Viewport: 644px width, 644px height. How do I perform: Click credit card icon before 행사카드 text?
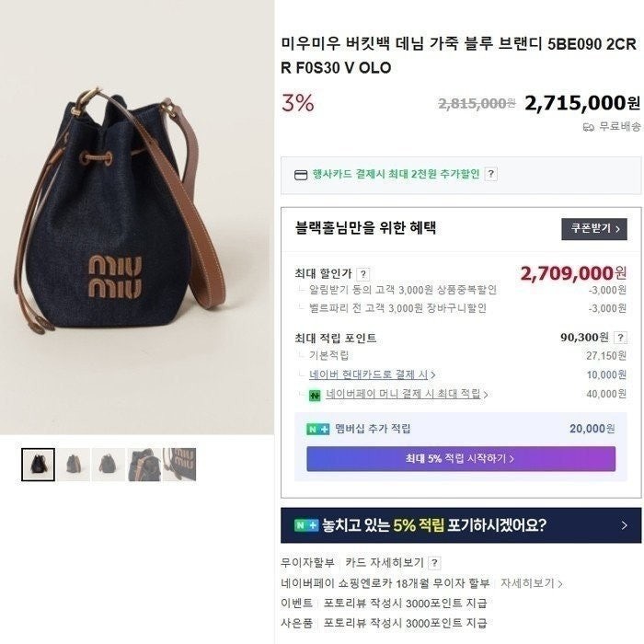coord(300,174)
